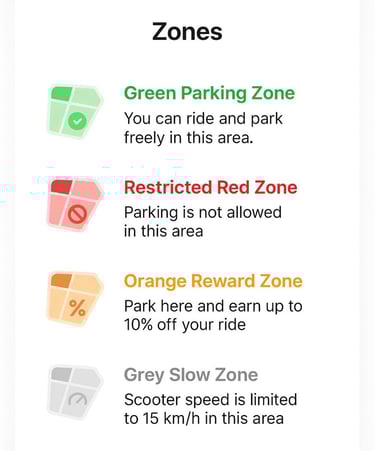Click the green parking zone map icon
The image size is (375, 451).
[75, 111]
